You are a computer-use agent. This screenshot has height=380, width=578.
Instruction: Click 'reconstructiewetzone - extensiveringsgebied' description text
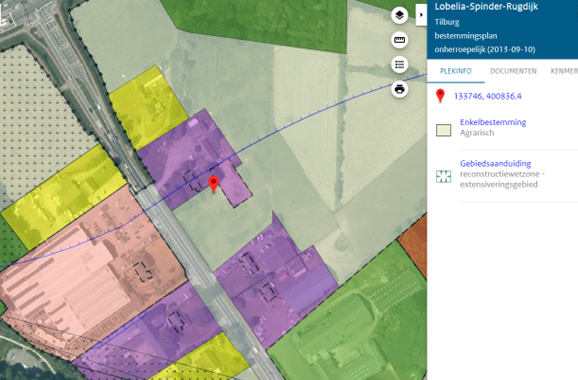click(502, 179)
